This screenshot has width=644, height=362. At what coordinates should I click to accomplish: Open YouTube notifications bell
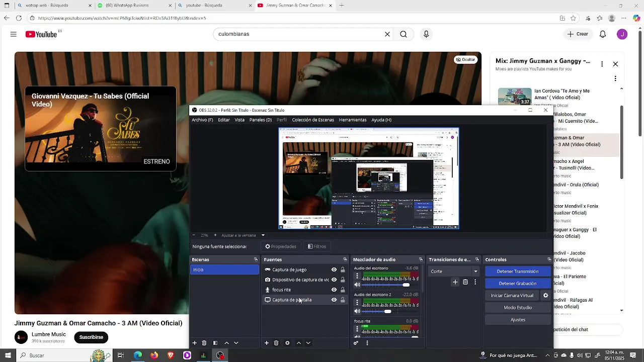603,34
